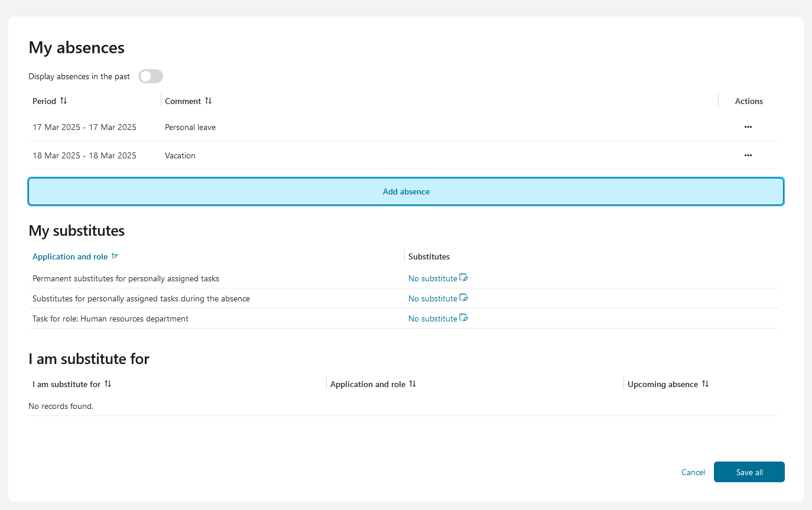Viewport: 812px width, 510px height.
Task: Sort by 'I am substitute for' column arrows
Action: click(108, 384)
